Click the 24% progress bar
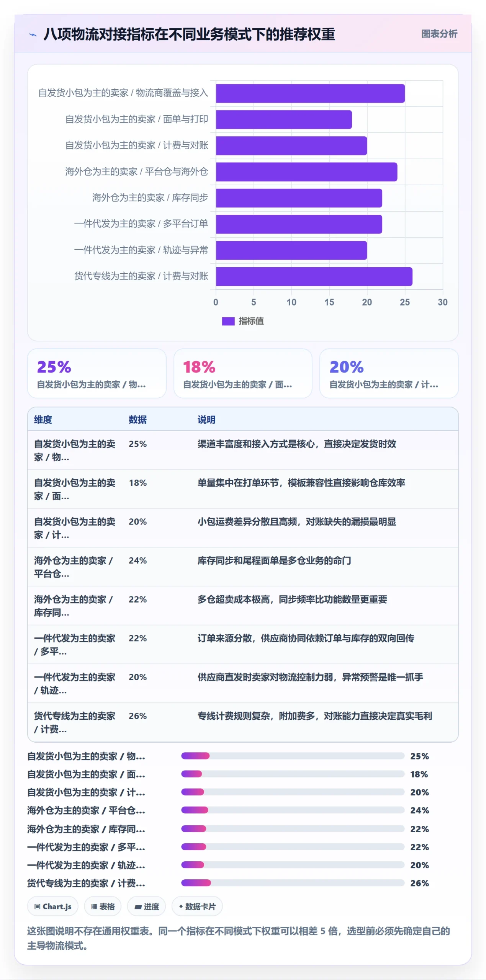Viewport: 486px width, 980px height. (x=293, y=810)
